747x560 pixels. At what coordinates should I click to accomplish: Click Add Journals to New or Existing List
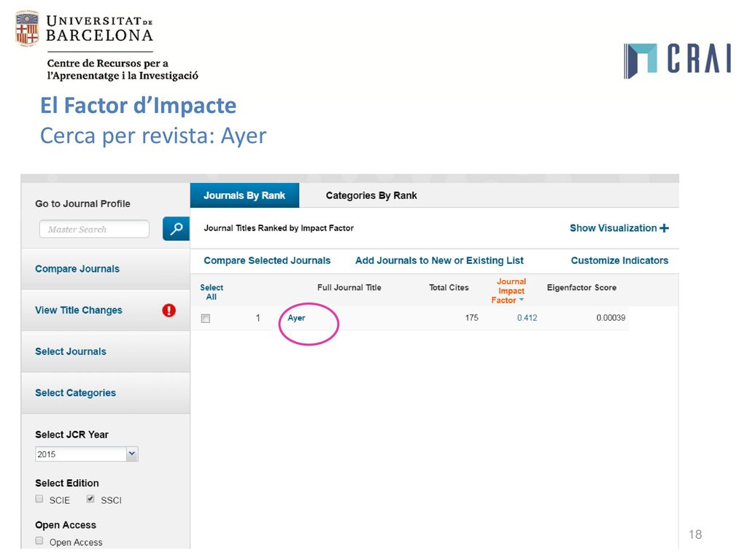439,260
